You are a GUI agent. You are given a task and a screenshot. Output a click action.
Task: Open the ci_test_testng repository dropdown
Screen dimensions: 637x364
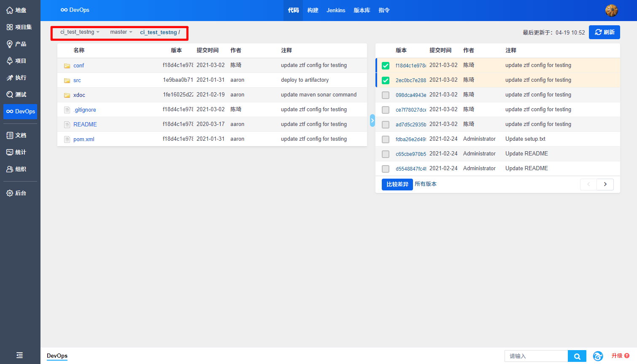point(80,32)
